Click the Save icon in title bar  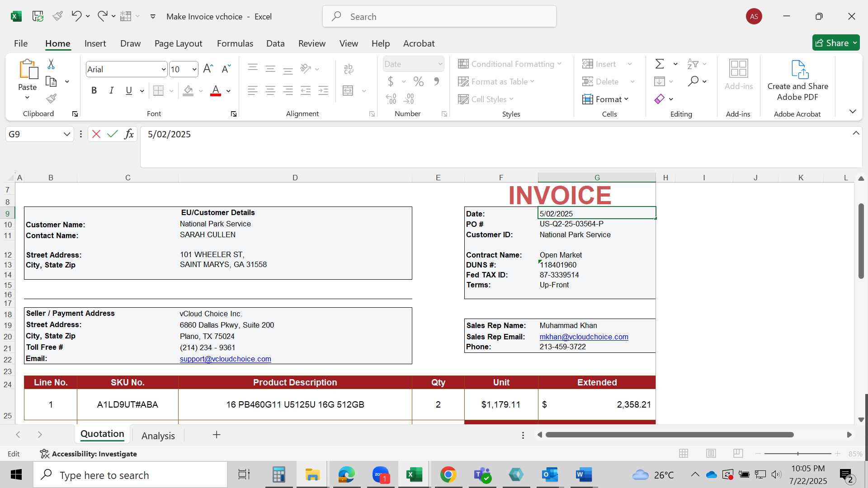tap(38, 16)
